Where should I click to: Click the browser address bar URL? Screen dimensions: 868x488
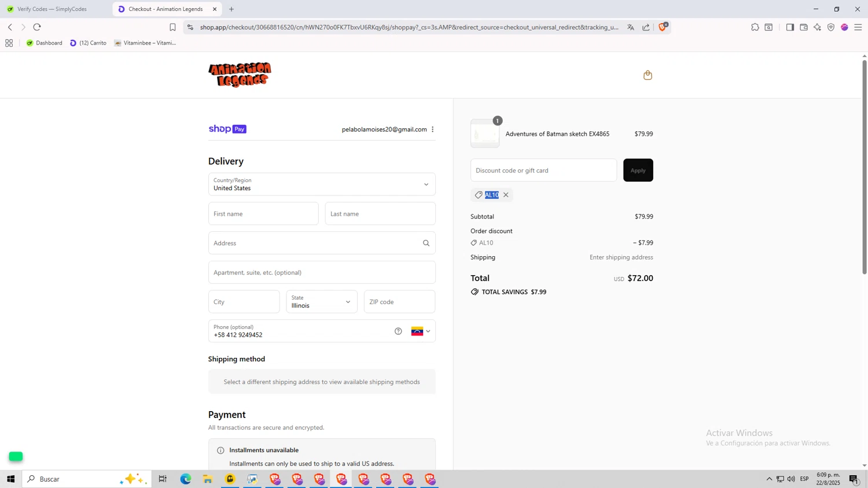tap(409, 27)
